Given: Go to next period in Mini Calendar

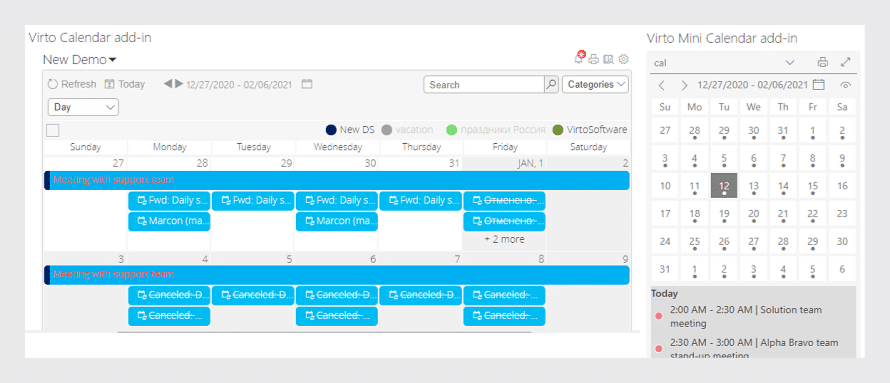Looking at the screenshot, I should 684,85.
